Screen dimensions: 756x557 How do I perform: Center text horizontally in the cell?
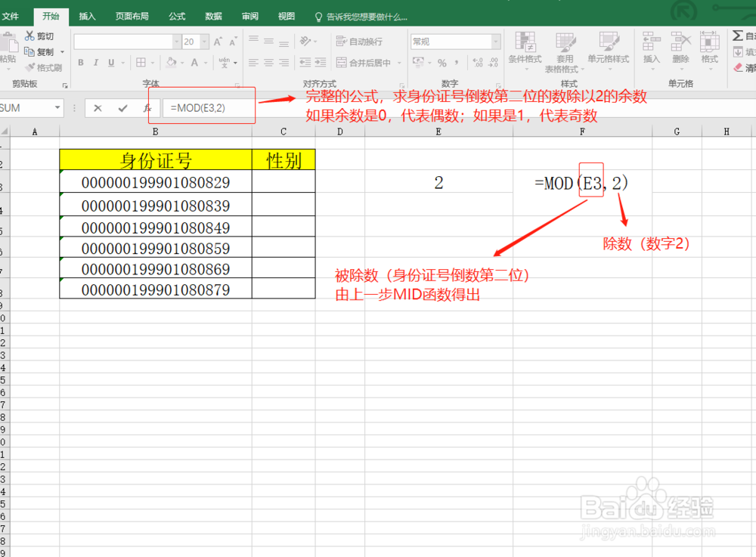click(269, 63)
